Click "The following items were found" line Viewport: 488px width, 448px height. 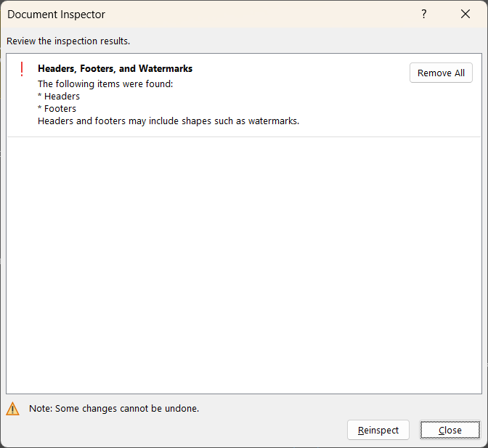[x=105, y=84]
